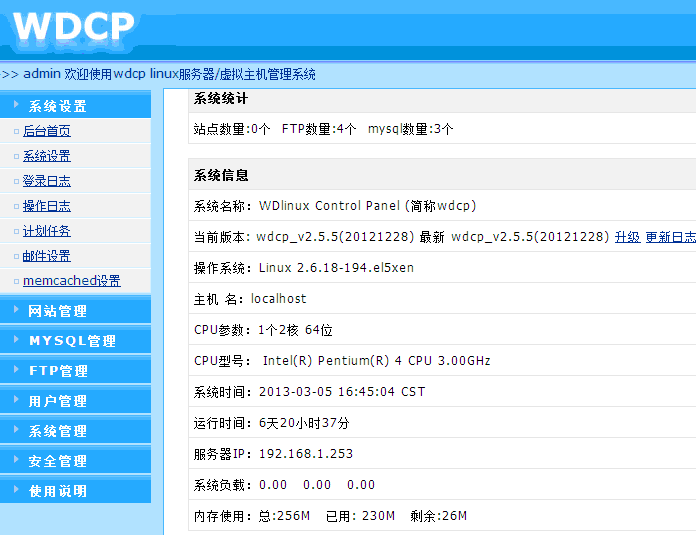Expand the 用户管理 menu section
This screenshot has width=696, height=535.
(x=57, y=401)
